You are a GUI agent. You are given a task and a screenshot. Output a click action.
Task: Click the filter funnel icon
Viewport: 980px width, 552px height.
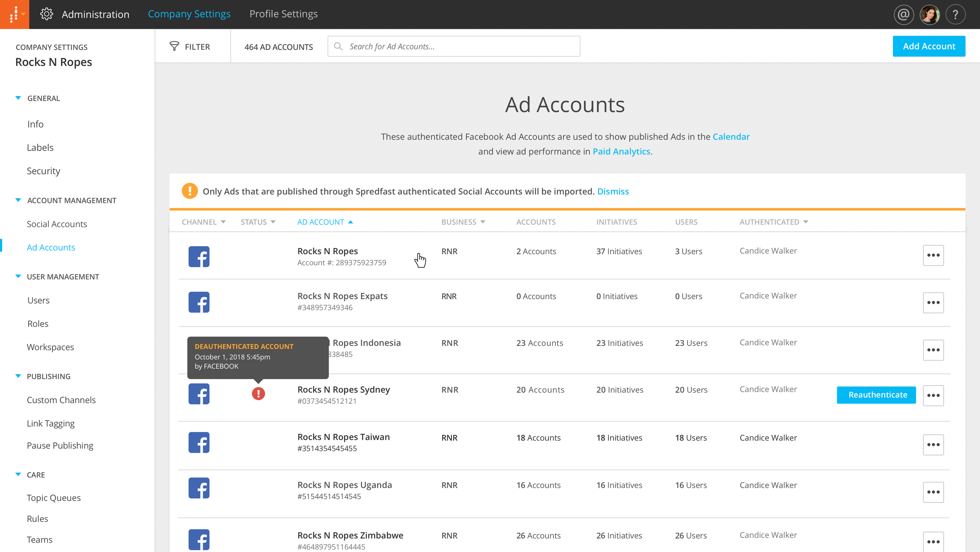174,46
